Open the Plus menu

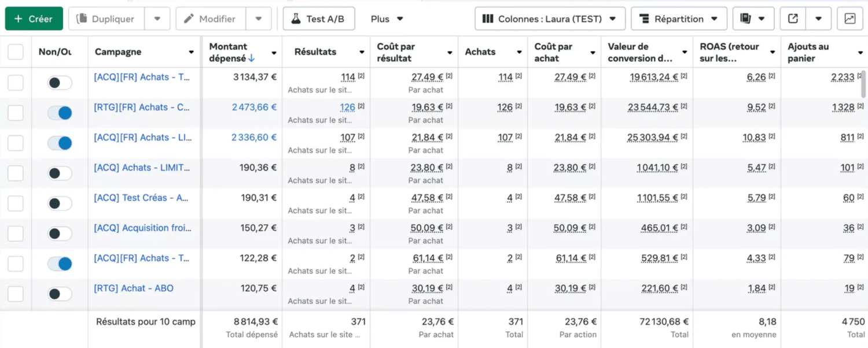pyautogui.click(x=387, y=19)
